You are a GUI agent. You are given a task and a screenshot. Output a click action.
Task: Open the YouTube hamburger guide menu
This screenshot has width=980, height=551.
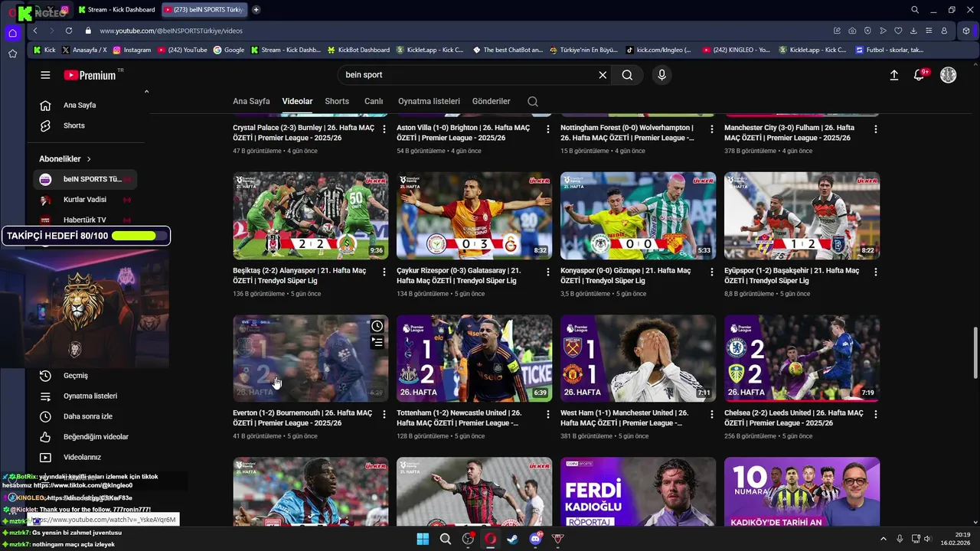[x=45, y=75]
